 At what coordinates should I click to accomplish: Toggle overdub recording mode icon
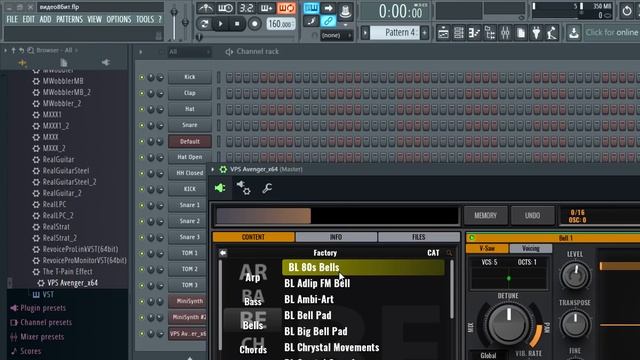coord(266,8)
